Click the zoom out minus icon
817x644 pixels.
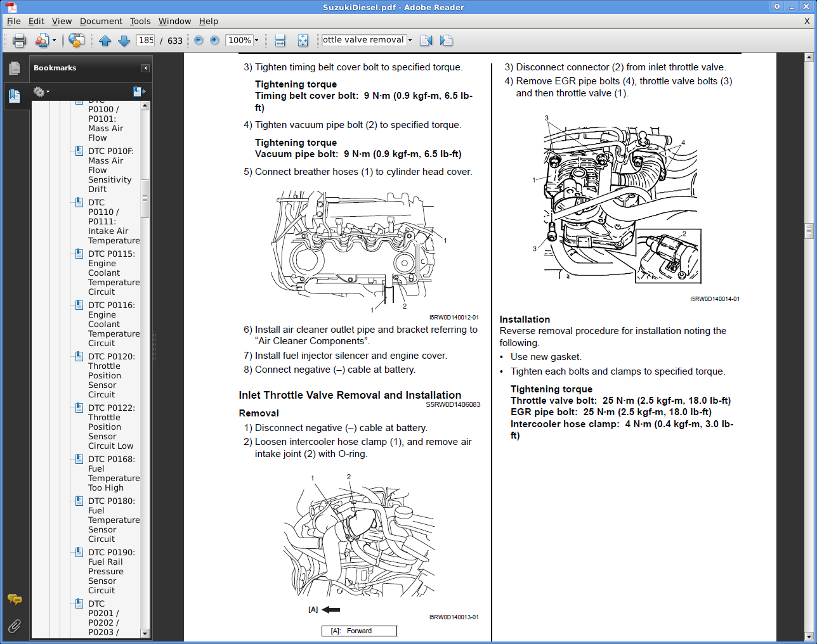tap(199, 41)
